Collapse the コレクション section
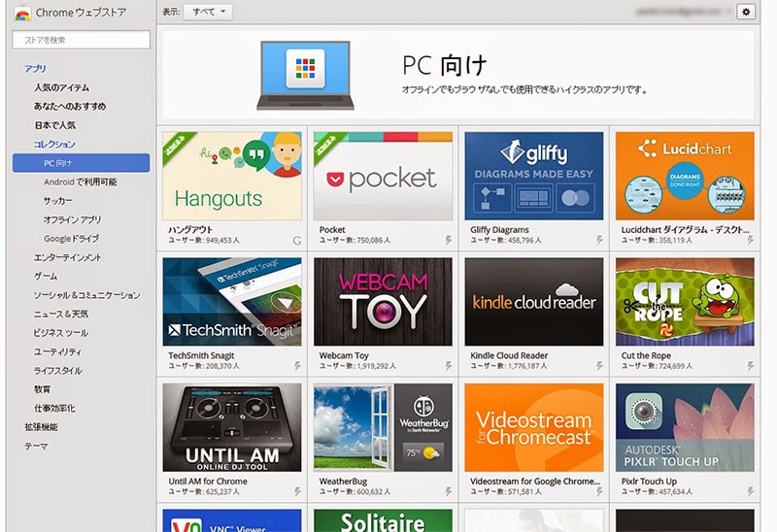 [x=54, y=144]
